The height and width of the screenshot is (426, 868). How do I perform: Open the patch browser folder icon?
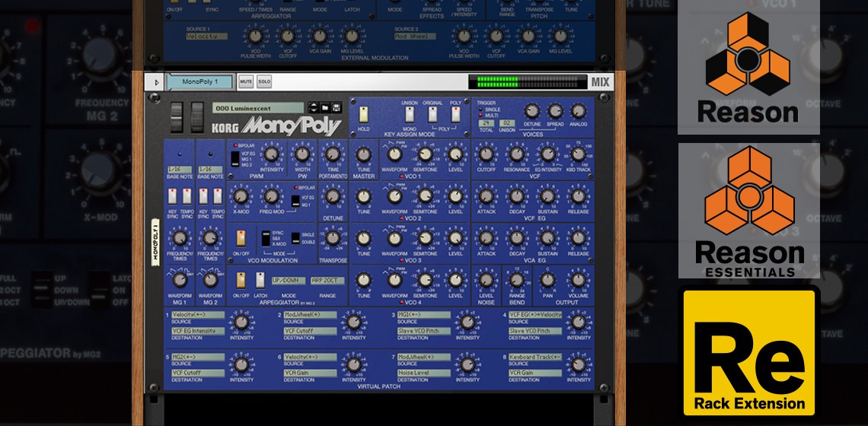pyautogui.click(x=325, y=108)
